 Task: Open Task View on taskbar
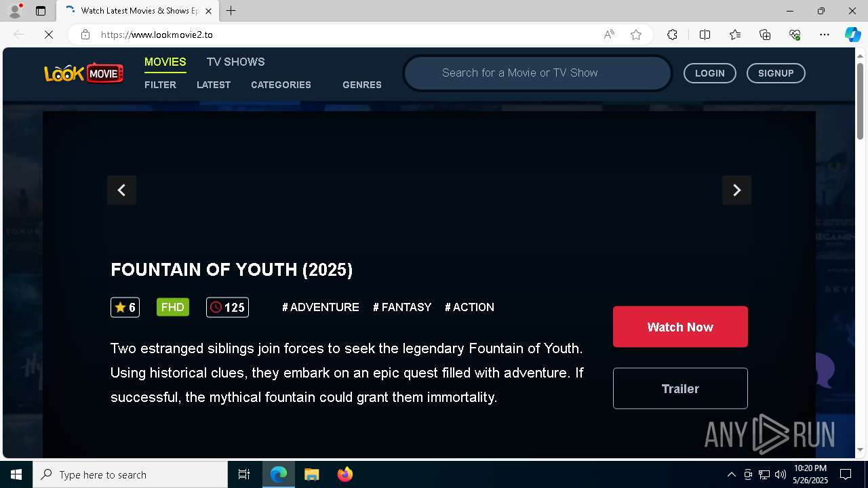244,474
